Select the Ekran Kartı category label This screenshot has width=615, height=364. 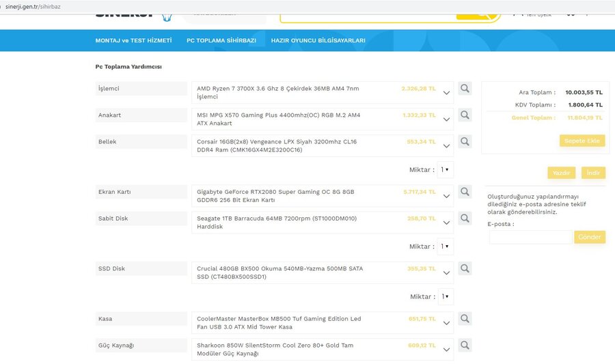point(141,192)
